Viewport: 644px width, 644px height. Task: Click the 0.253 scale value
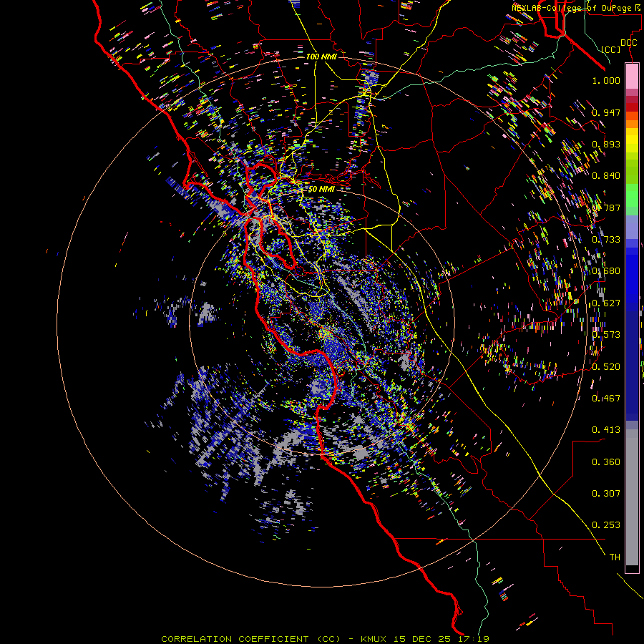point(606,525)
